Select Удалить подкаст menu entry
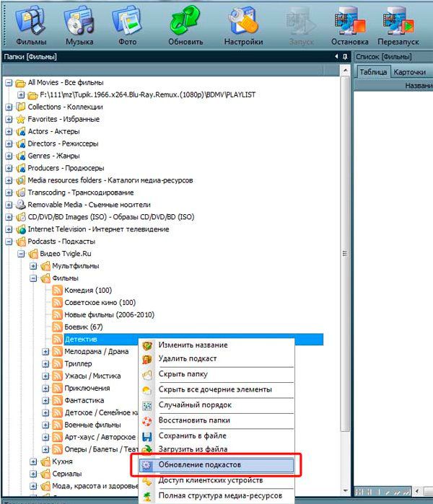Viewport: 433px width, 504px height. (187, 358)
